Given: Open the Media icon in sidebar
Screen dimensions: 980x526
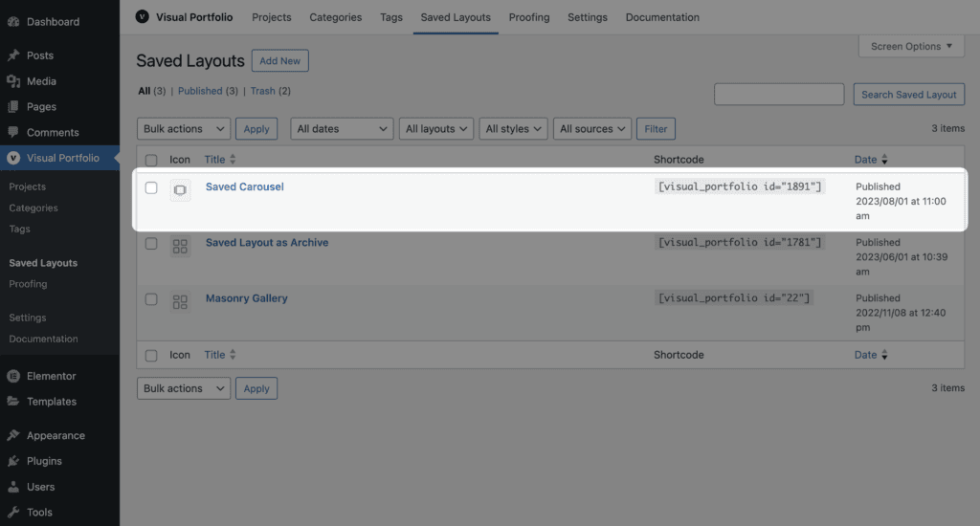Looking at the screenshot, I should pyautogui.click(x=13, y=81).
